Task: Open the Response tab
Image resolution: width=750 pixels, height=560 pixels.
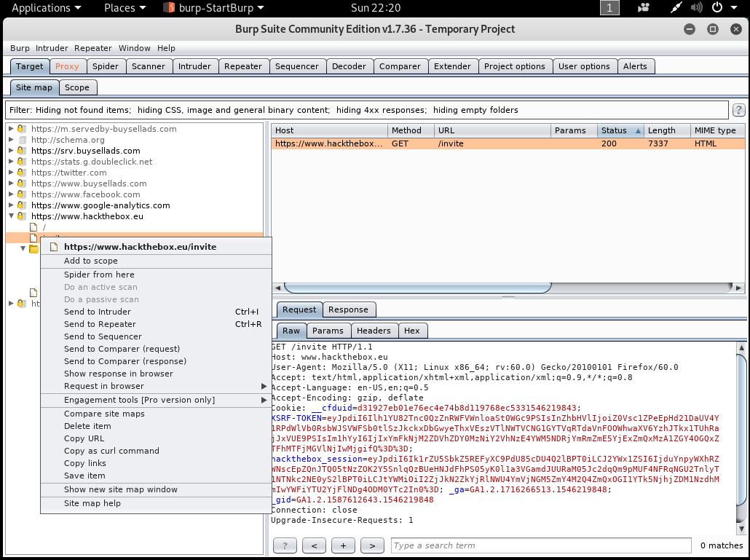Action: [348, 309]
